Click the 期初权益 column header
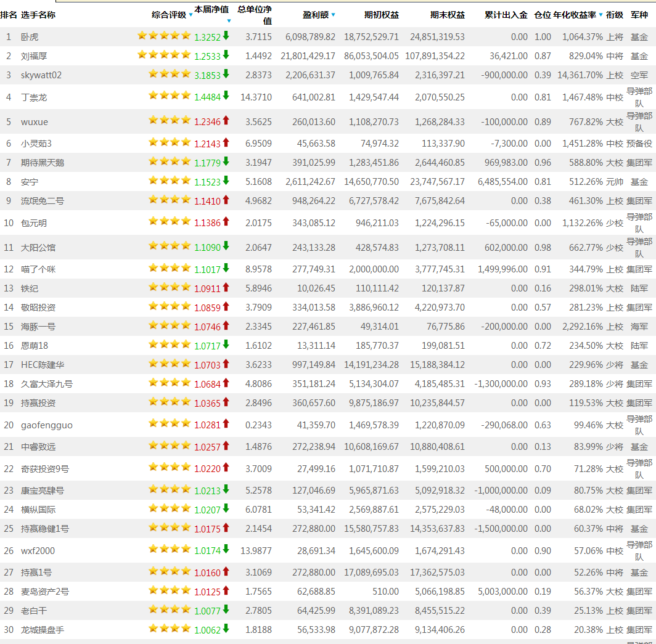 pyautogui.click(x=381, y=15)
